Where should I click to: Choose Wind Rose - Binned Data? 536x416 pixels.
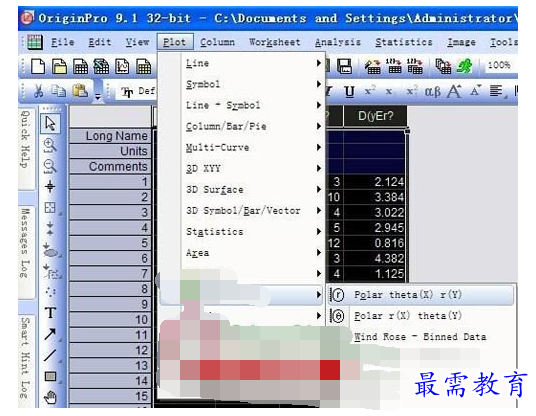(421, 337)
